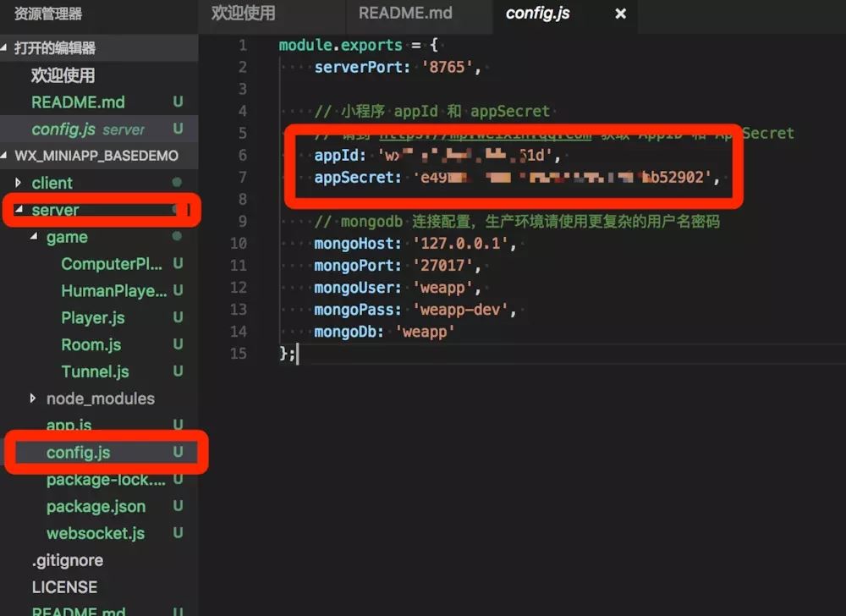Open the .gitignore file
Viewport: 846px width, 616px height.
[67, 560]
